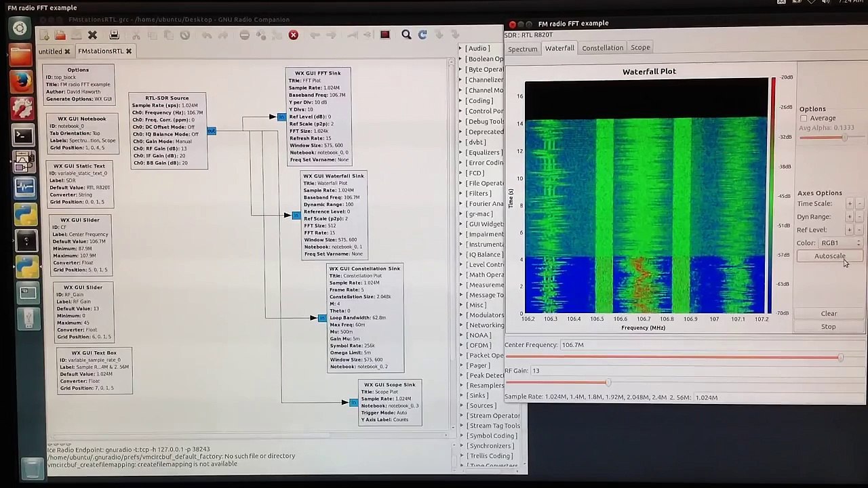The width and height of the screenshot is (868, 488).
Task: Increase Dyn Range with plus button
Action: coord(849,217)
